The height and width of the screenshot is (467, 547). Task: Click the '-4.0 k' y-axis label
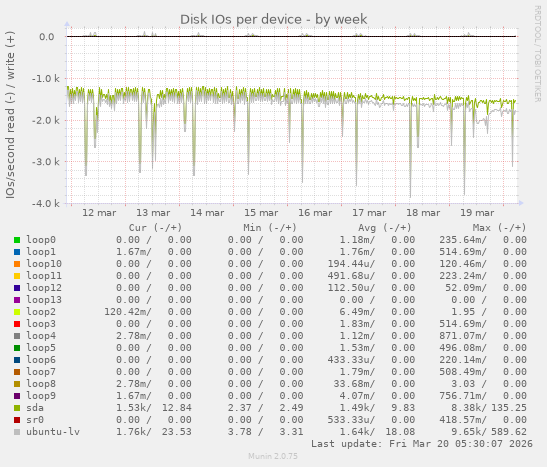[46, 203]
